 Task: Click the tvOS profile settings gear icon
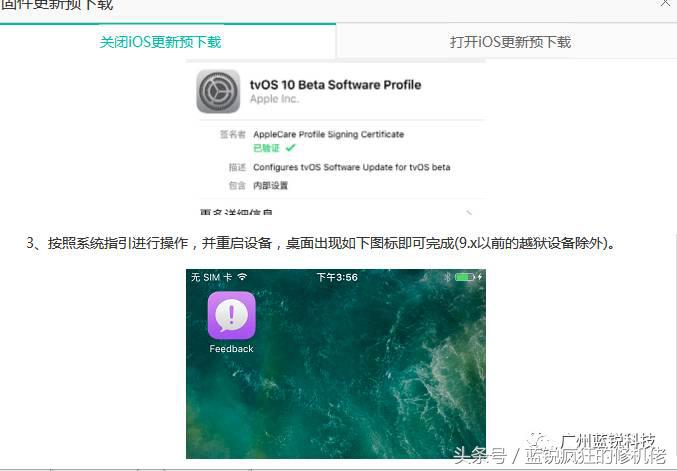[218, 92]
